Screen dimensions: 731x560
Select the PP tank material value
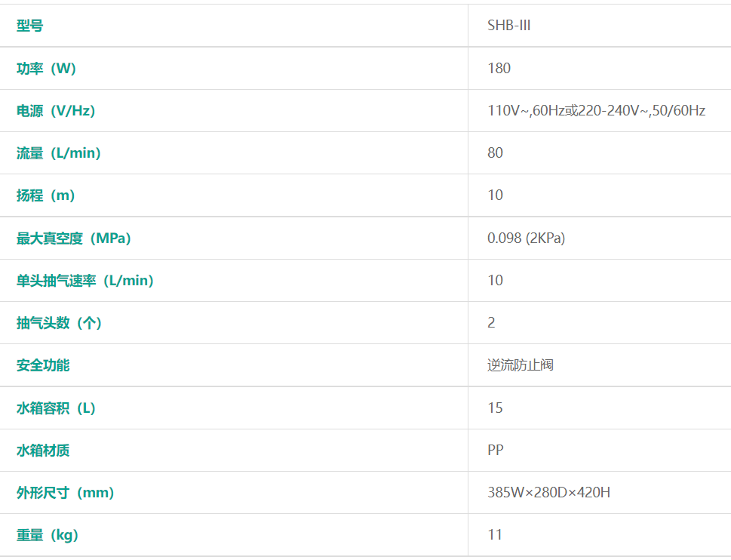click(x=496, y=451)
